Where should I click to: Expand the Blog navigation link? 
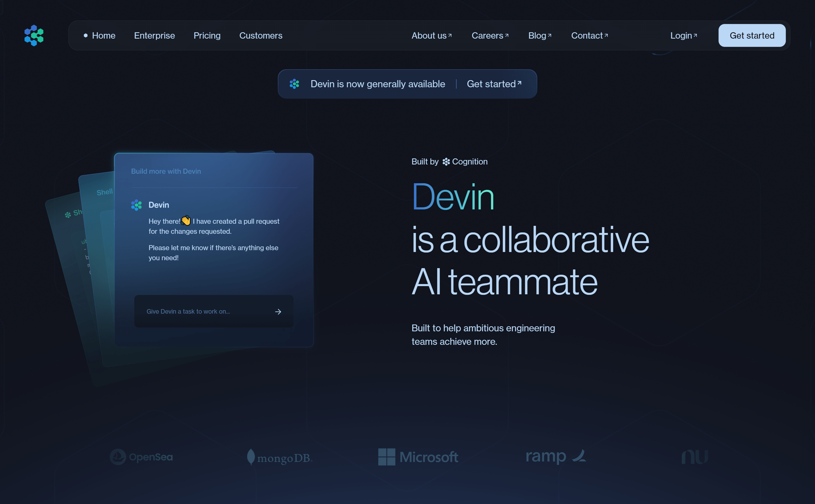point(538,35)
